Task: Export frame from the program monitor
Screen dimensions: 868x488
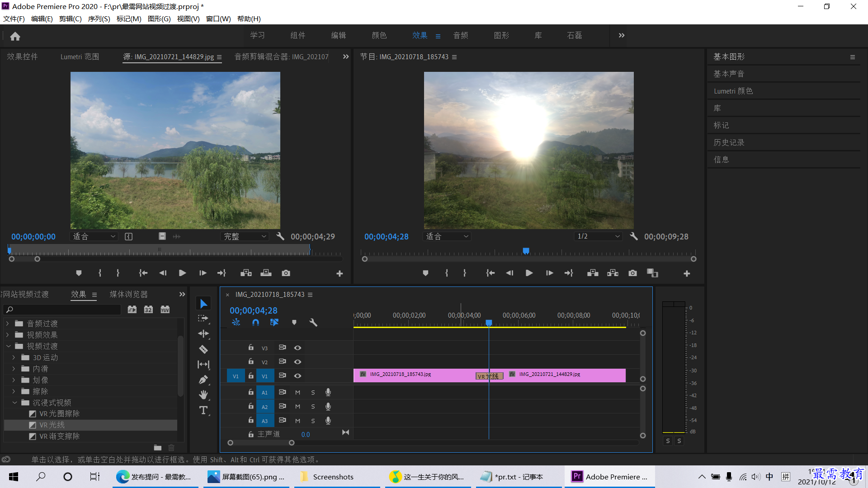Action: [632, 273]
